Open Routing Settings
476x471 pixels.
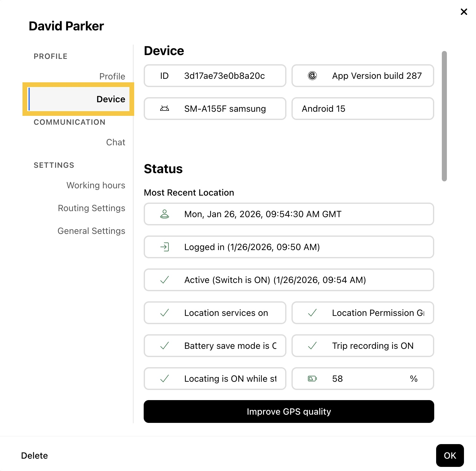(x=91, y=208)
